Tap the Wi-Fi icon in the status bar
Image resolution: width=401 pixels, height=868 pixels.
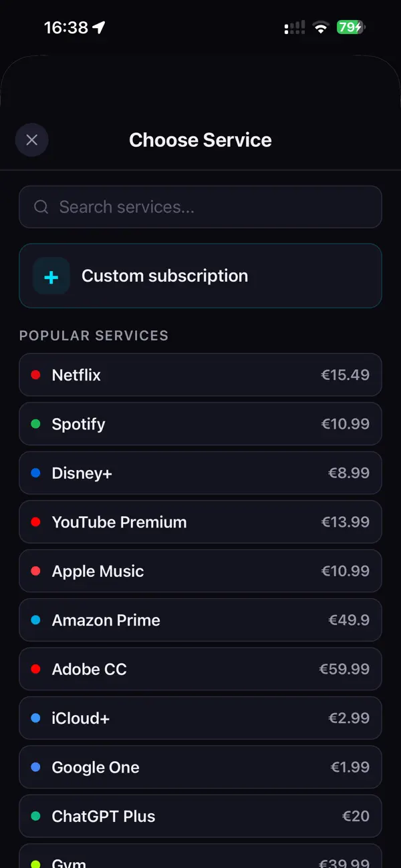click(320, 27)
